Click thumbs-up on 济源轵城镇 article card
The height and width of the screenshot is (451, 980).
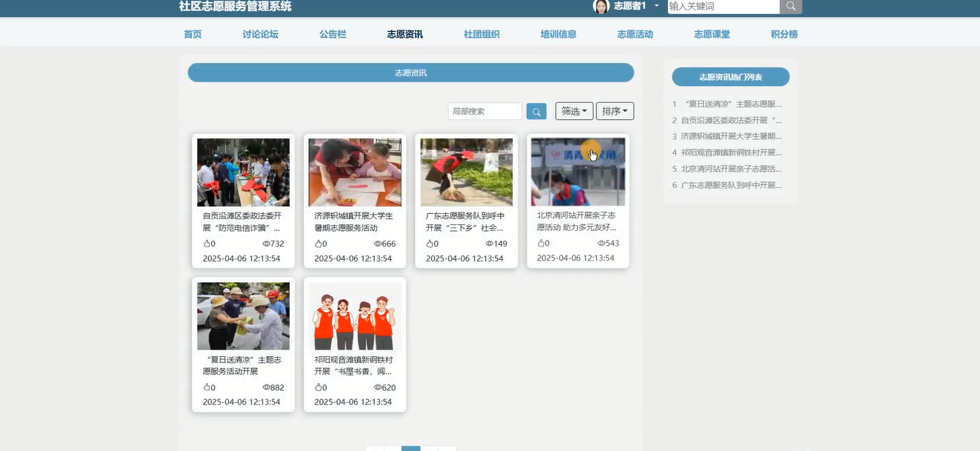pos(319,244)
